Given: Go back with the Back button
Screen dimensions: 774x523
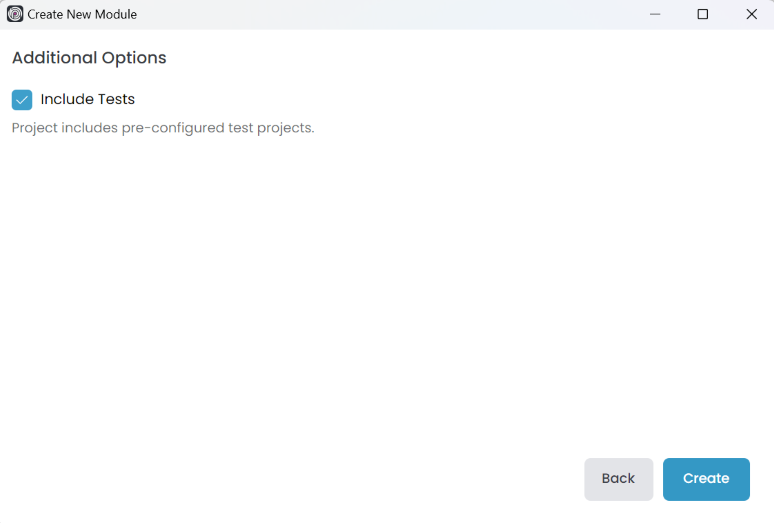Looking at the screenshot, I should tap(618, 479).
